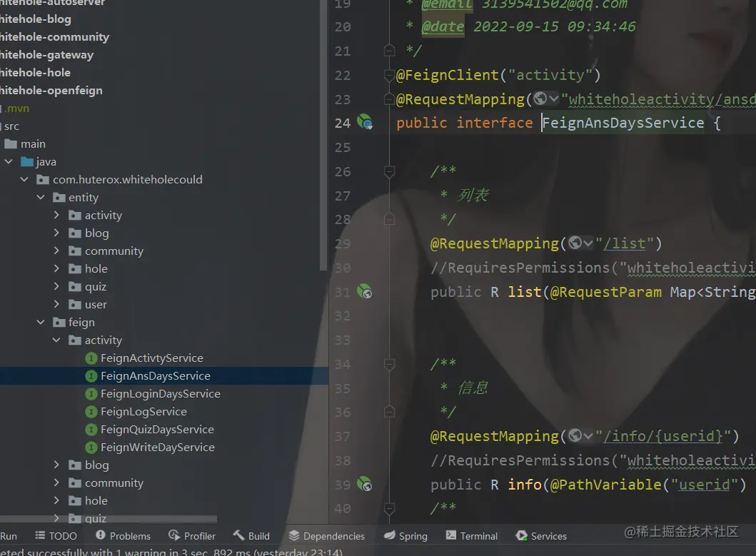Click the list method name
The width and height of the screenshot is (756, 556).
[525, 292]
